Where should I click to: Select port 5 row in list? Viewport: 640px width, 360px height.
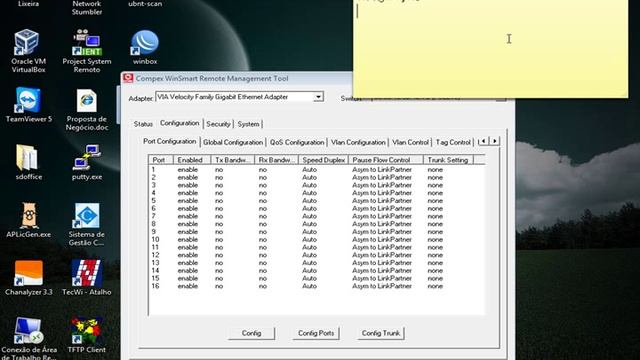click(316, 200)
